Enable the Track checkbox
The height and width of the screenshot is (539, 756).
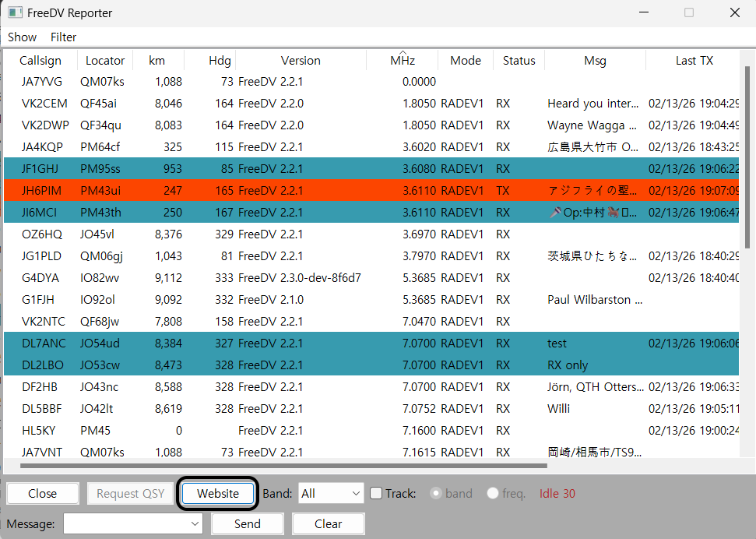point(376,493)
